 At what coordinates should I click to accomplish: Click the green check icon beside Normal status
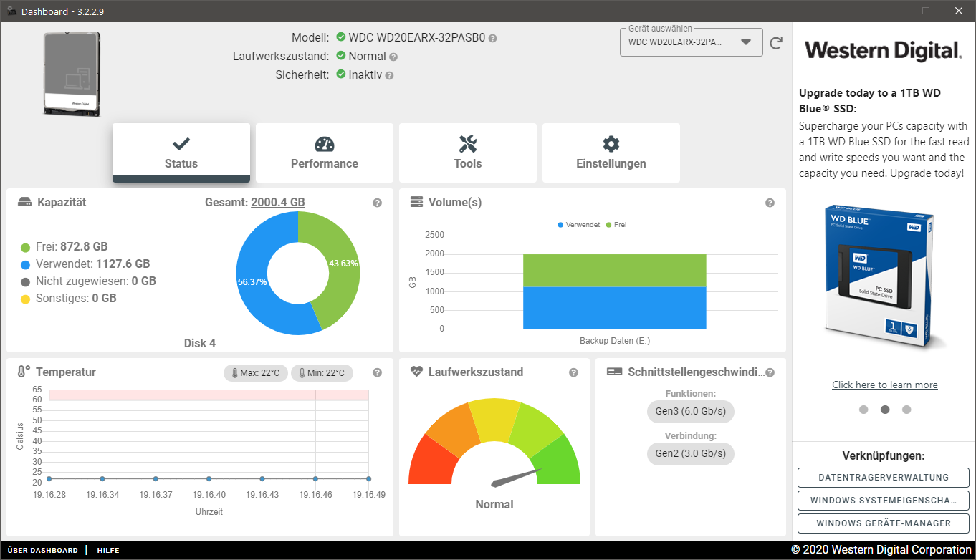pos(341,56)
